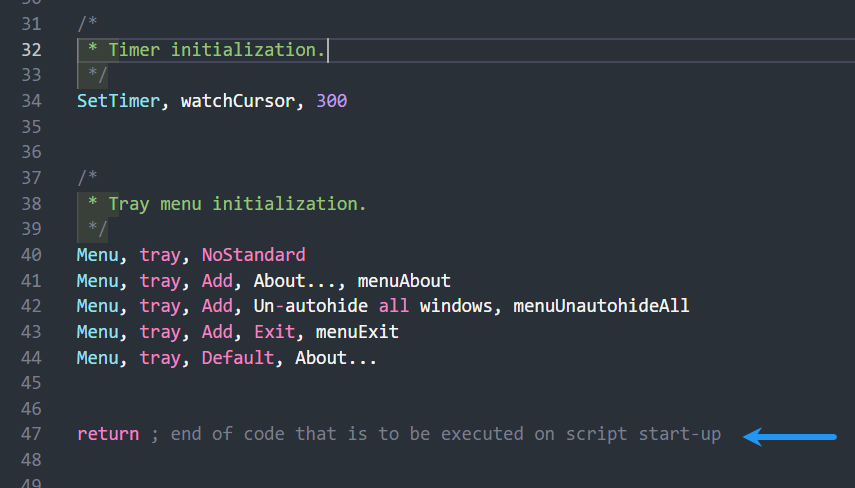Click the Default keyword on line 44
The image size is (855, 488).
click(237, 357)
